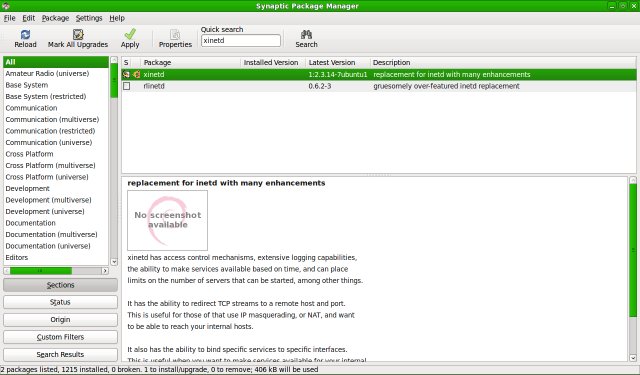Click description pane scroll-up arrow
The image size is (640, 375).
[633, 180]
